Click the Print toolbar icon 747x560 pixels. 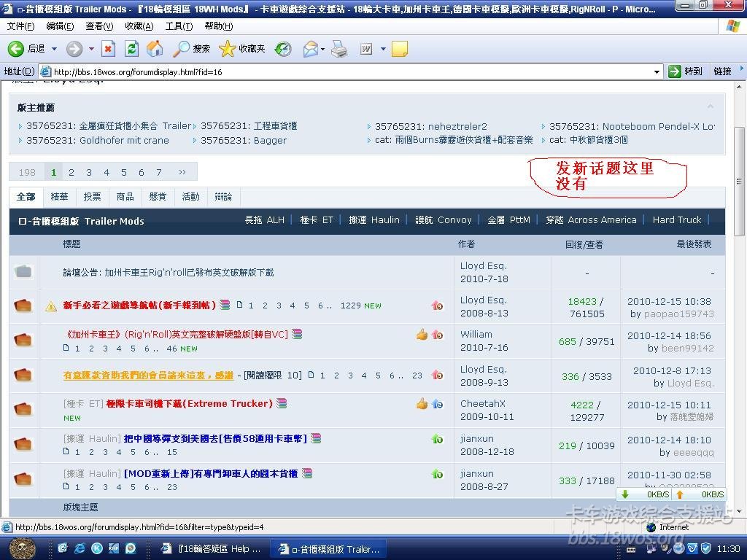[339, 49]
